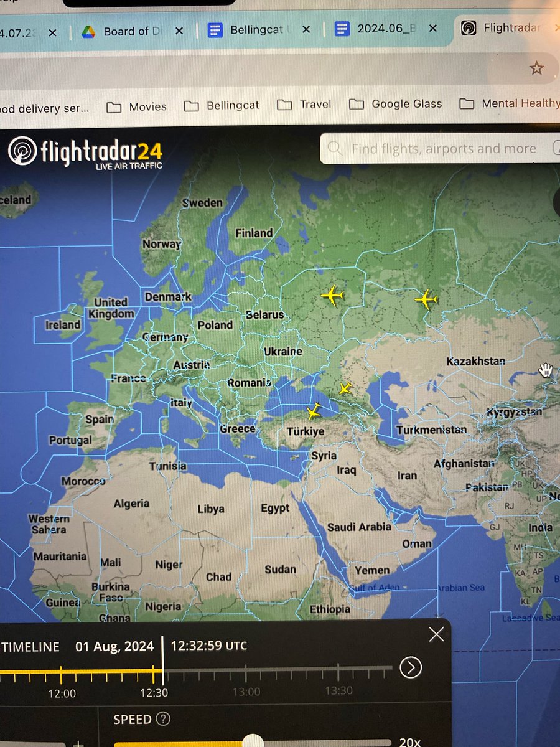Click the Kazakhstan map label

pyautogui.click(x=476, y=361)
